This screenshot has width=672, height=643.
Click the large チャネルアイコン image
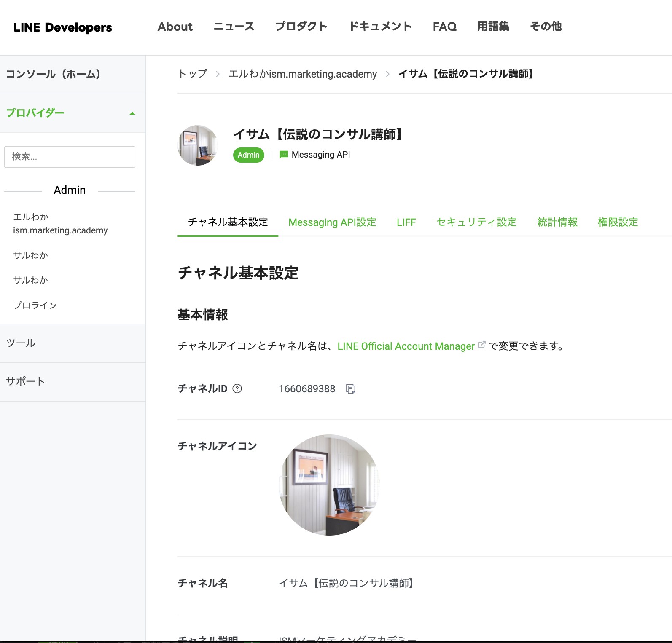click(329, 485)
